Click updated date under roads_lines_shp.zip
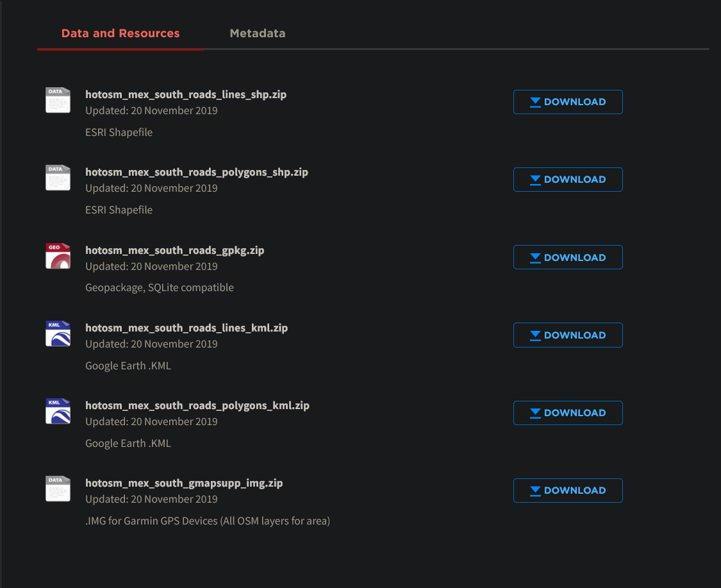The height and width of the screenshot is (588, 721). tap(151, 110)
